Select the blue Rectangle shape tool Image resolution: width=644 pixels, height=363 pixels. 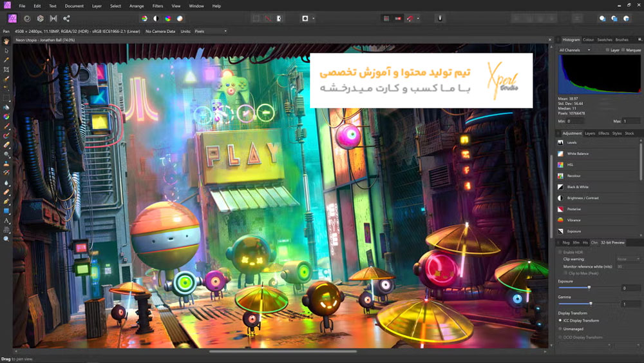[x=6, y=211]
